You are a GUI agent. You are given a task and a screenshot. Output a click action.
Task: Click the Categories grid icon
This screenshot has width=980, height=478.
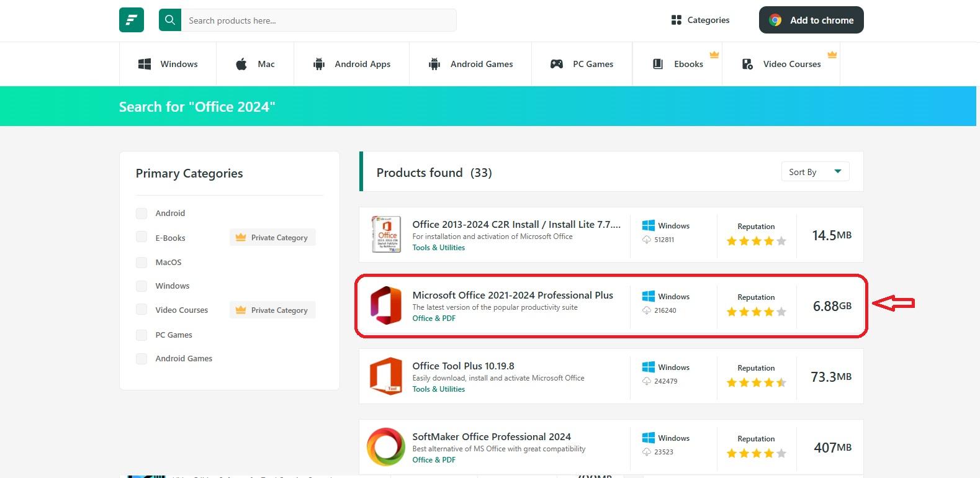tap(677, 20)
